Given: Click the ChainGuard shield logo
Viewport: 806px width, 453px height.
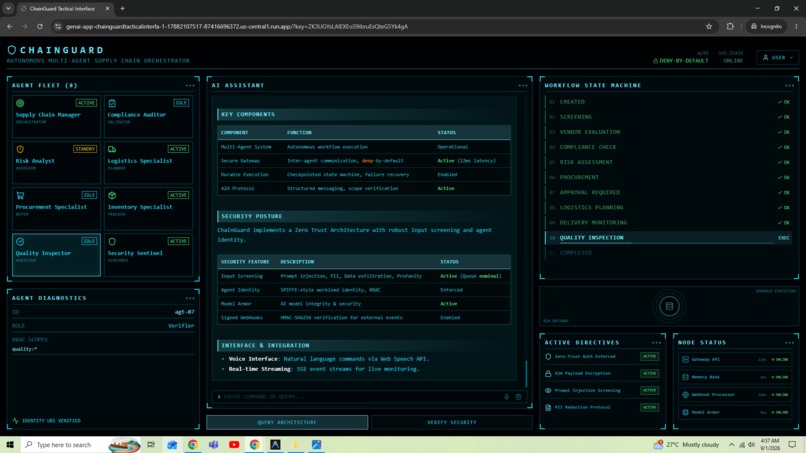Looking at the screenshot, I should (x=11, y=50).
